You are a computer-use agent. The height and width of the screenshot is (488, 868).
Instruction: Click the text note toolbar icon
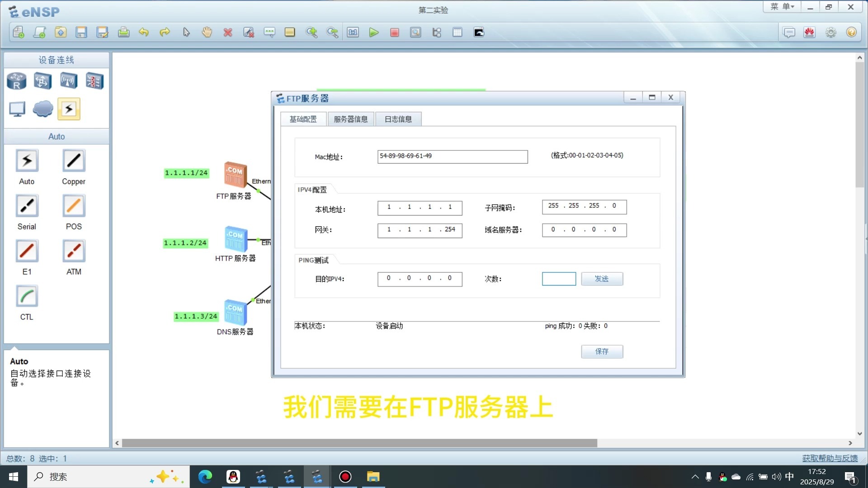pyautogui.click(x=269, y=32)
